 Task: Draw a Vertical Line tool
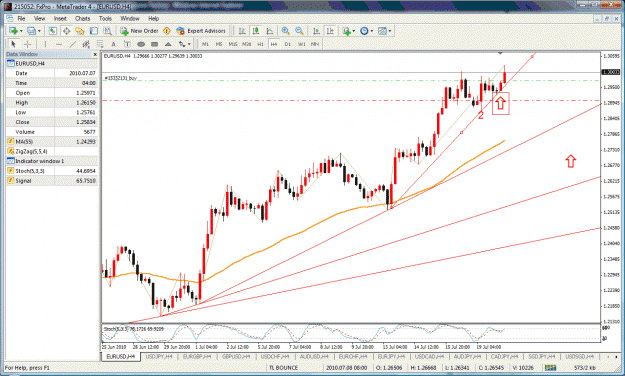(45, 44)
